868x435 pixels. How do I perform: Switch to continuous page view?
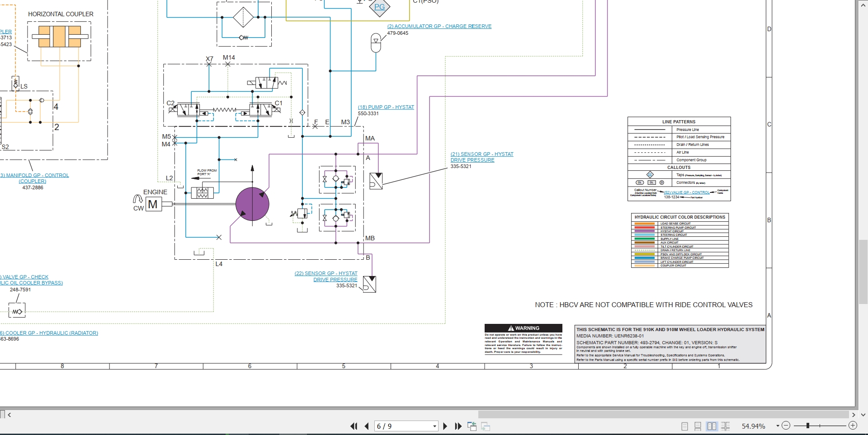[x=698, y=426]
